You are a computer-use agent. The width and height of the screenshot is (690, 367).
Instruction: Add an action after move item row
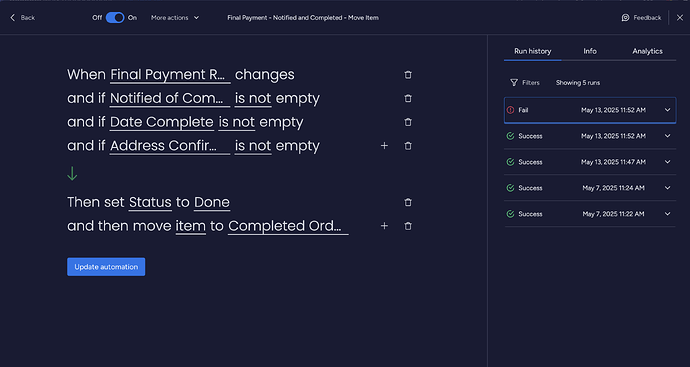click(x=384, y=226)
